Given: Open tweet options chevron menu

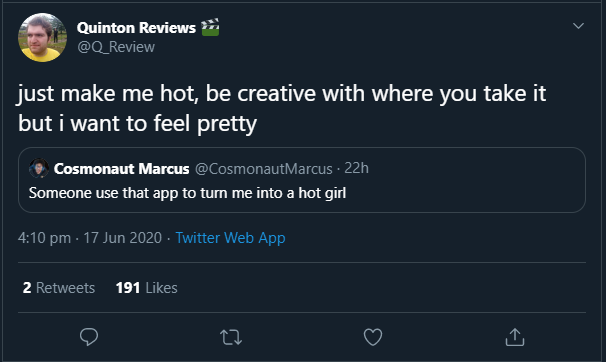Looking at the screenshot, I should (578, 26).
